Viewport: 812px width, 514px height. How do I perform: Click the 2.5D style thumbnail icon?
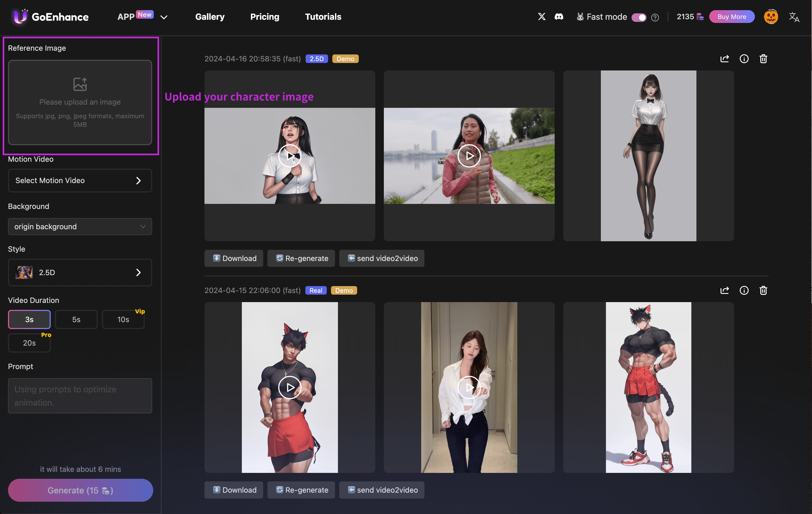point(24,272)
